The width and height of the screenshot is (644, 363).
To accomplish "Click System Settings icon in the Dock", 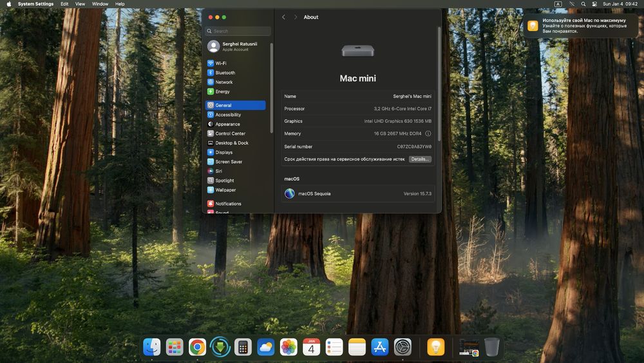I will [402, 347].
